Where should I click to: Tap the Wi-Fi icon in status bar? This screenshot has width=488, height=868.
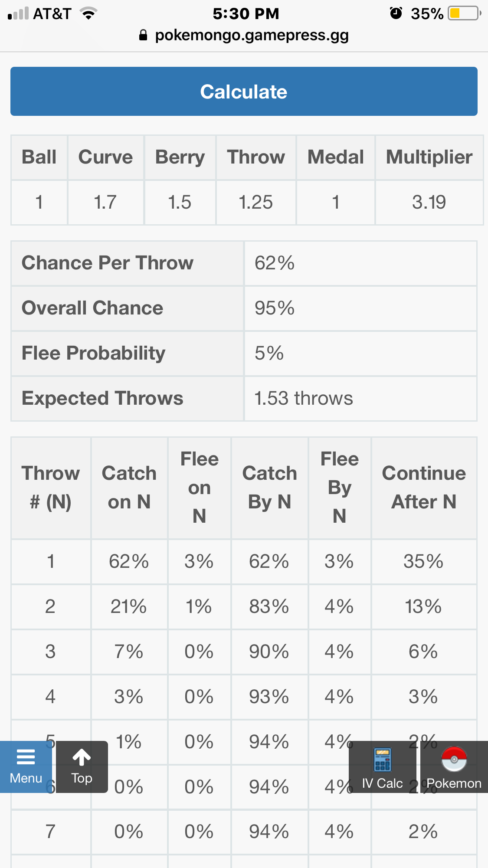[88, 14]
